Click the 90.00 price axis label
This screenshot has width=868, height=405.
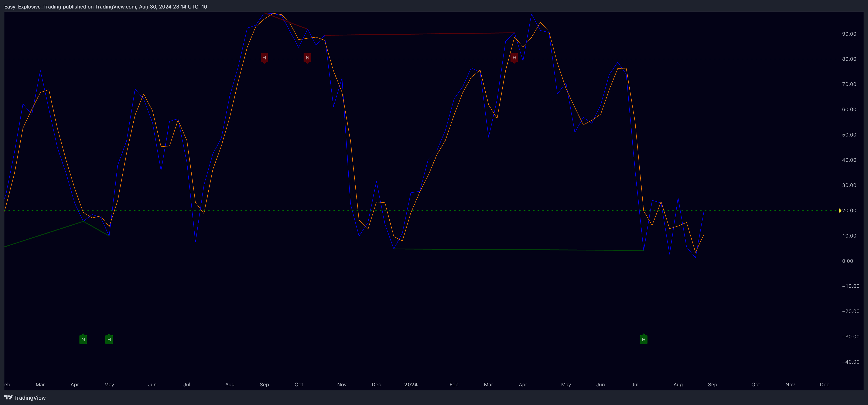[849, 34]
